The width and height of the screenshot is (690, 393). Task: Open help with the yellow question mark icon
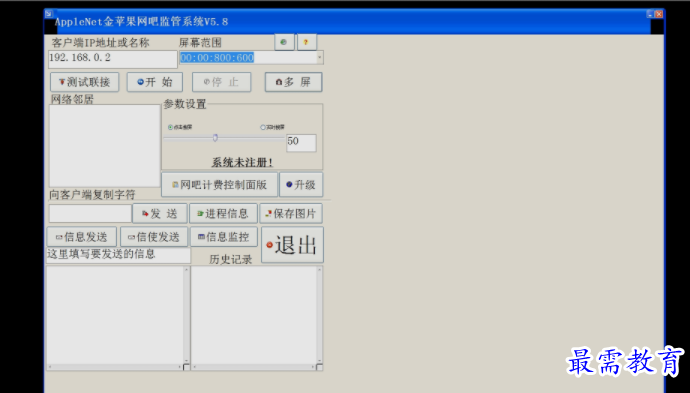[307, 42]
